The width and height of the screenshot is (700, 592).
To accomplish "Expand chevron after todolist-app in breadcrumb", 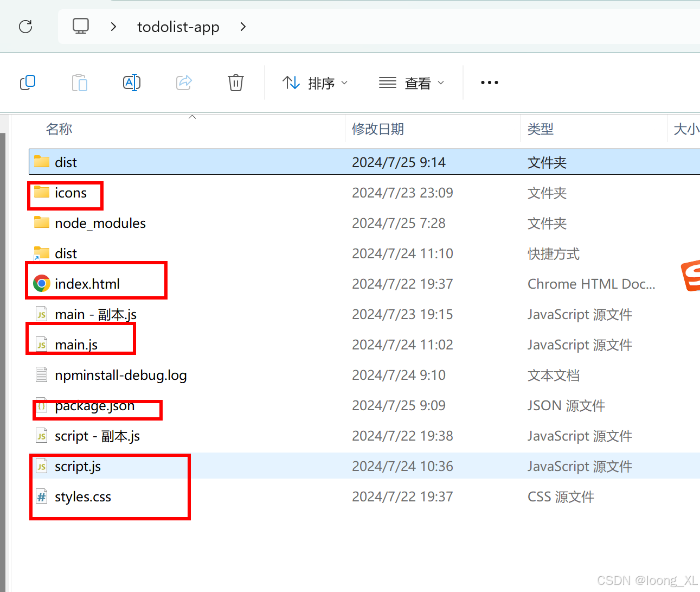I will [243, 27].
